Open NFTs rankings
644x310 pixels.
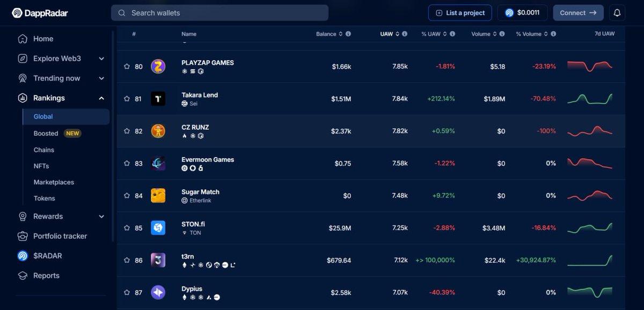(x=41, y=166)
